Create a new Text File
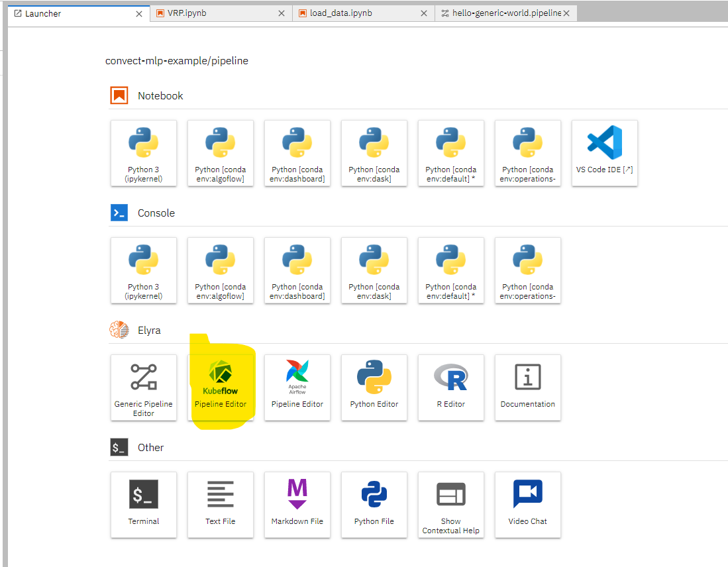 (221, 505)
